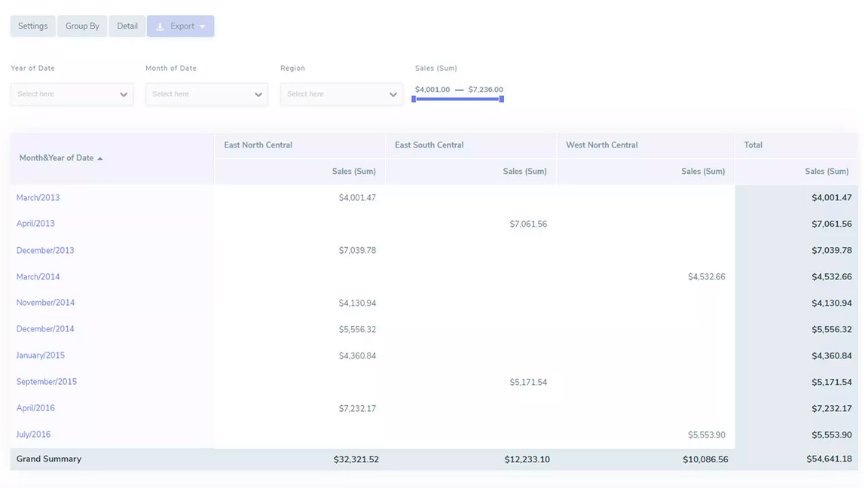Open the Export dropdown caret

[x=203, y=26]
